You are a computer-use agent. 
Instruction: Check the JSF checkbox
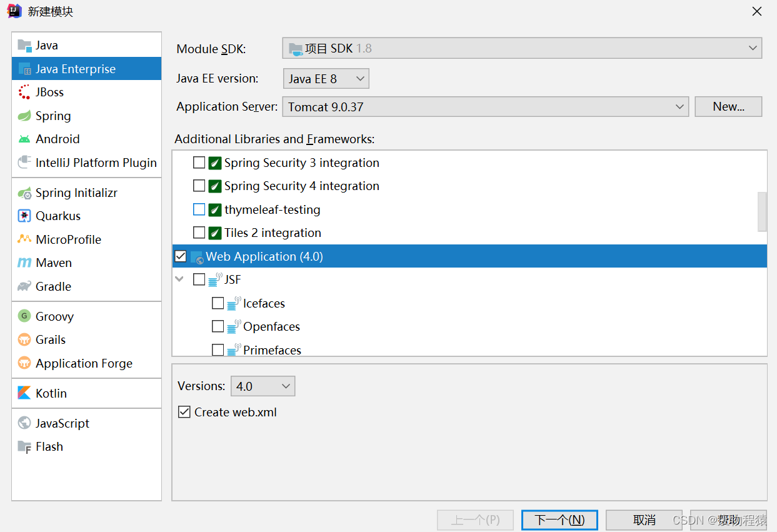click(x=199, y=279)
